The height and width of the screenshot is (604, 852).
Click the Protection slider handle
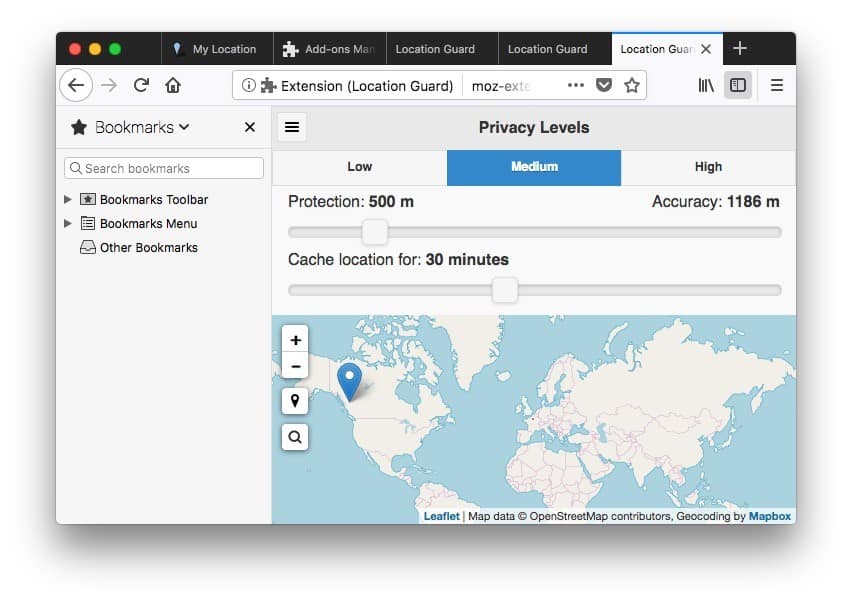tap(375, 232)
